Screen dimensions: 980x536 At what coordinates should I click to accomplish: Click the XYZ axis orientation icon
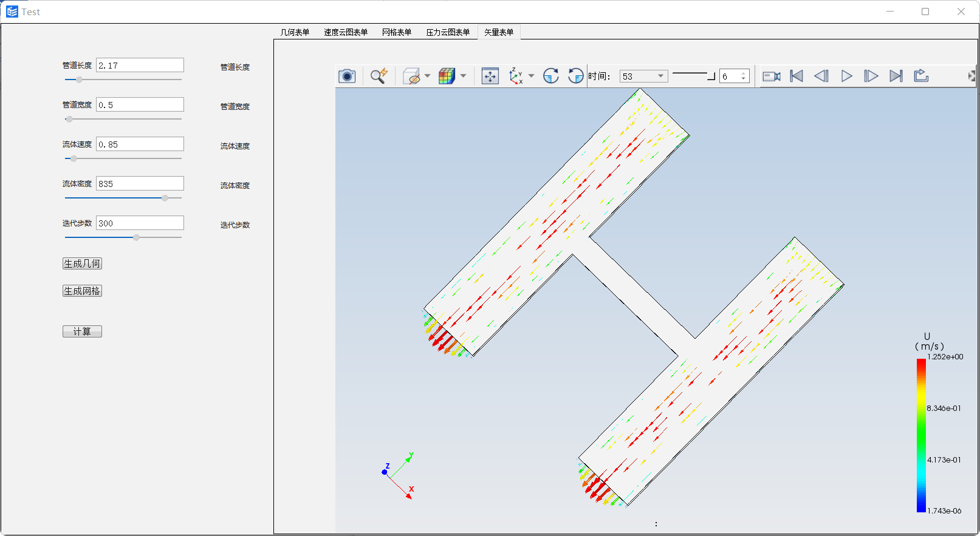pos(516,76)
